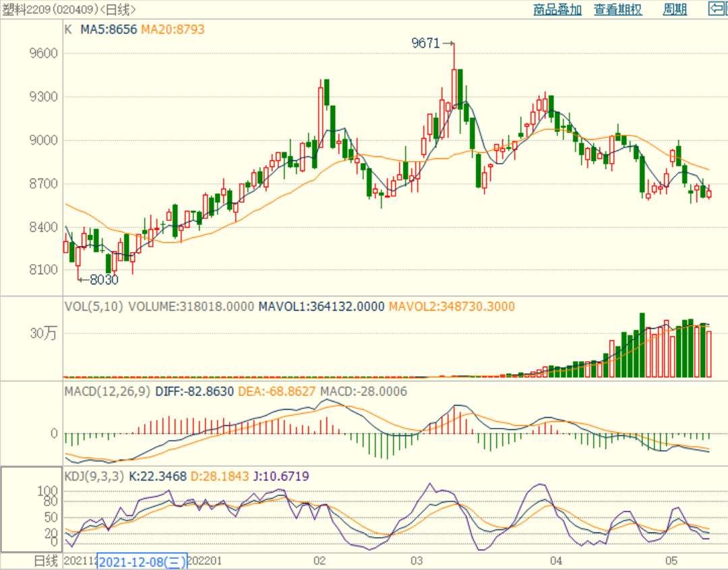Image resolution: width=728 pixels, height=570 pixels.
Task: Open the 查看期权 options link
Action: (x=617, y=9)
